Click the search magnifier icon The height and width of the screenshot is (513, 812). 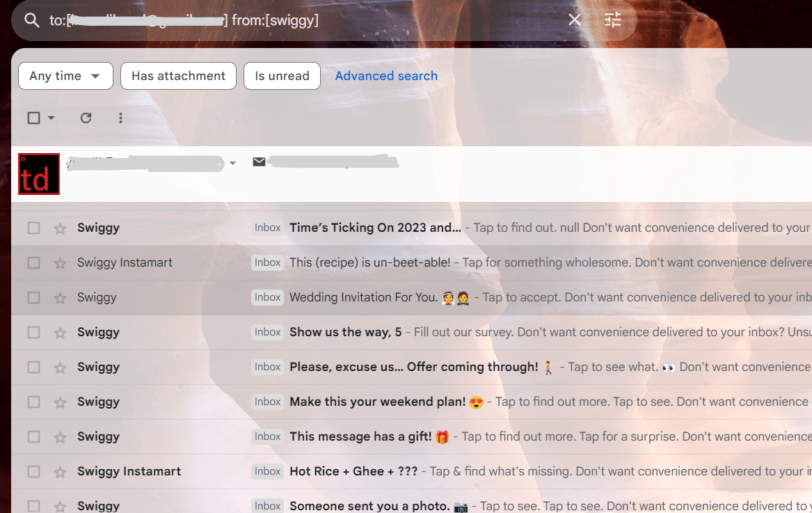(x=32, y=20)
